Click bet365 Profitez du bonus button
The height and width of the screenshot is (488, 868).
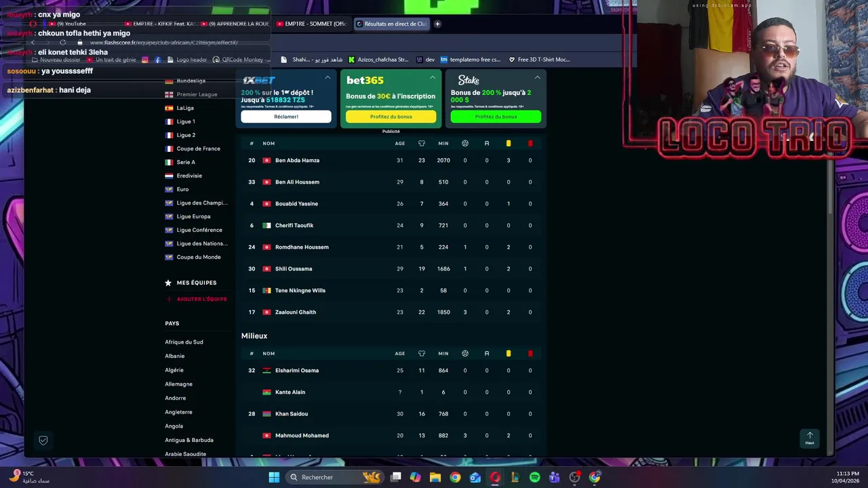391,117
